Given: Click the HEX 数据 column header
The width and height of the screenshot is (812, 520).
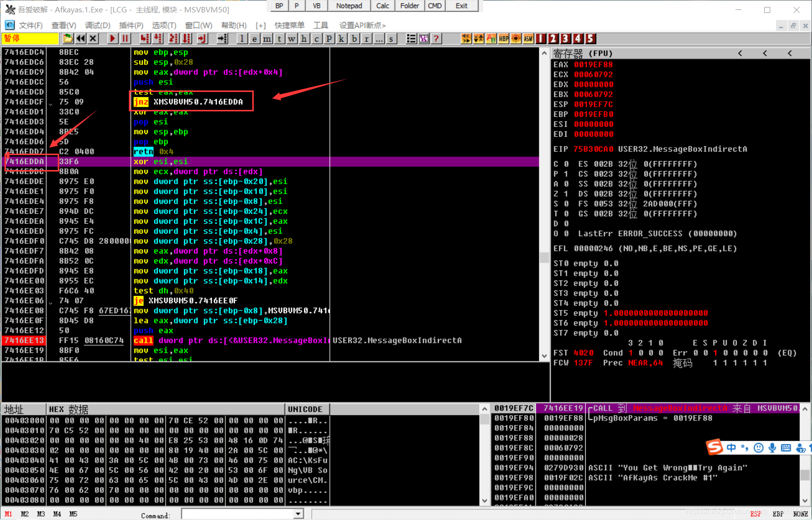Looking at the screenshot, I should pyautogui.click(x=166, y=409).
